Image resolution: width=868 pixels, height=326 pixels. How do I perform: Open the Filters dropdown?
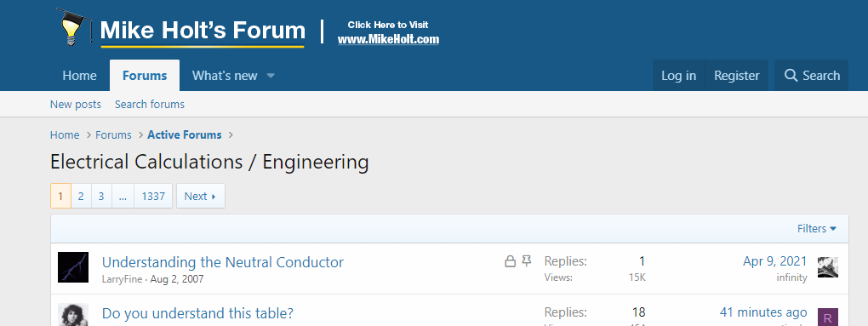(817, 229)
